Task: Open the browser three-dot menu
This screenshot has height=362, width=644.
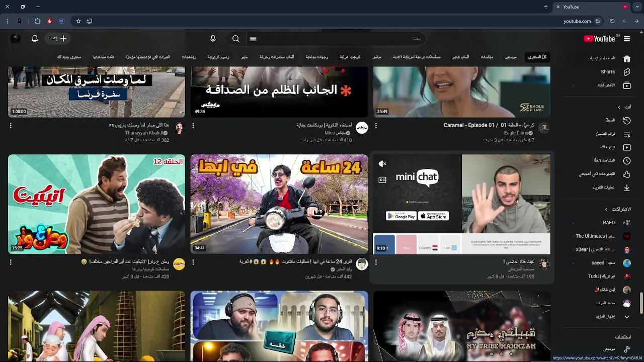Action: (x=7, y=21)
